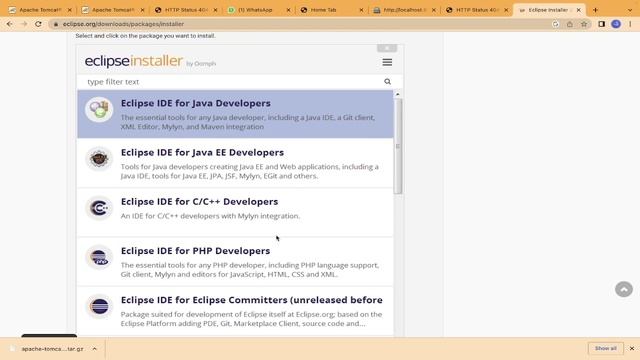The image size is (640, 360).
Task: Click the address bar URL
Action: [123, 24]
